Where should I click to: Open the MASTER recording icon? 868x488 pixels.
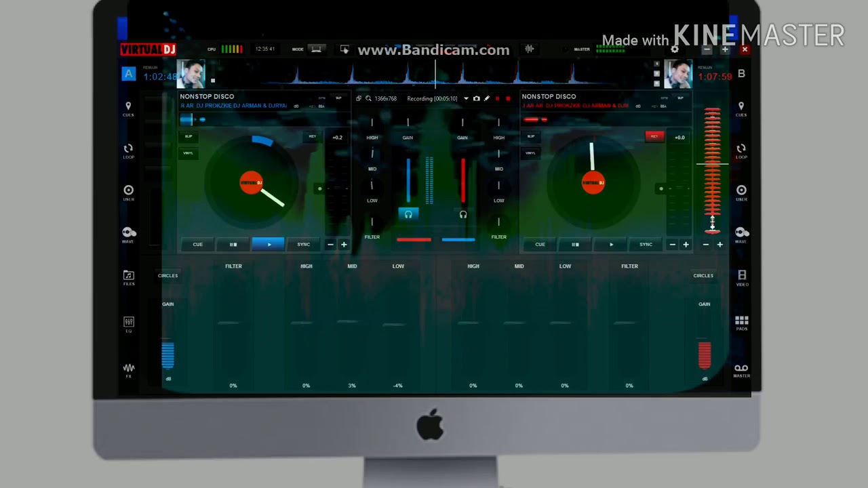tap(741, 371)
